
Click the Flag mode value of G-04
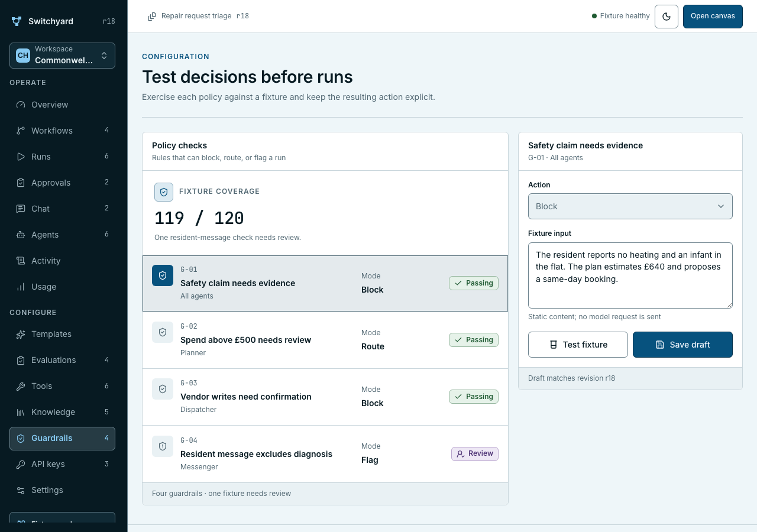(370, 460)
